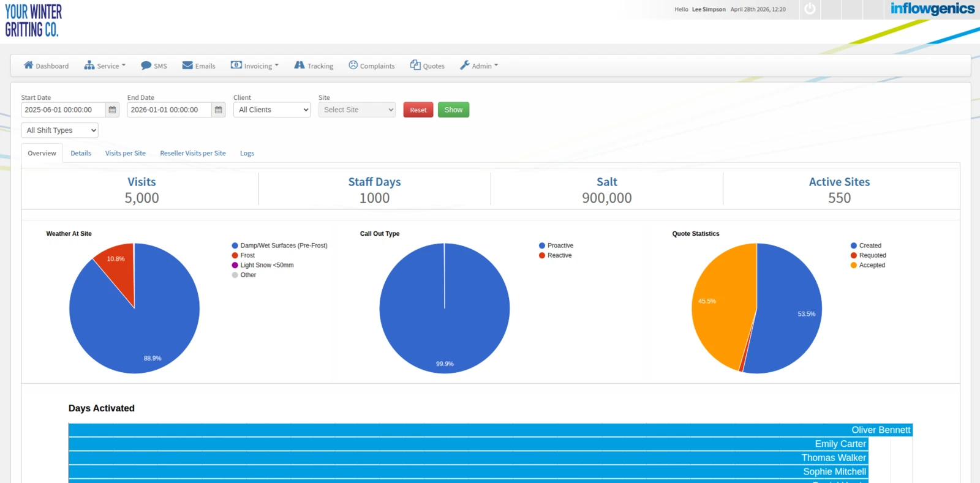Image resolution: width=980 pixels, height=483 pixels.
Task: Click the Thomas Walker bar
Action: click(x=469, y=458)
